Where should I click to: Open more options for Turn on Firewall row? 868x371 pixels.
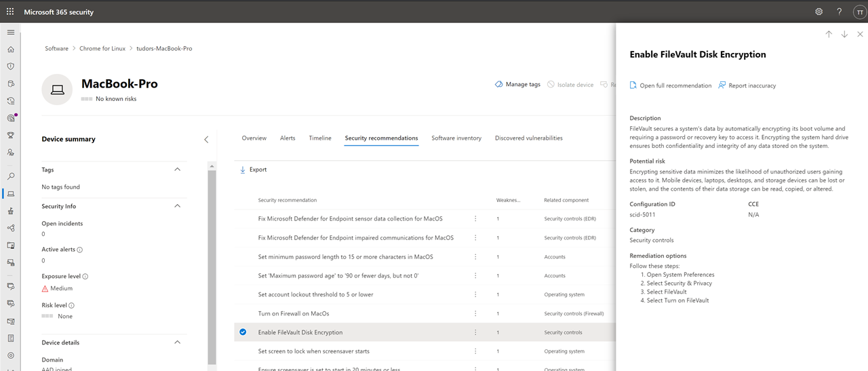475,313
